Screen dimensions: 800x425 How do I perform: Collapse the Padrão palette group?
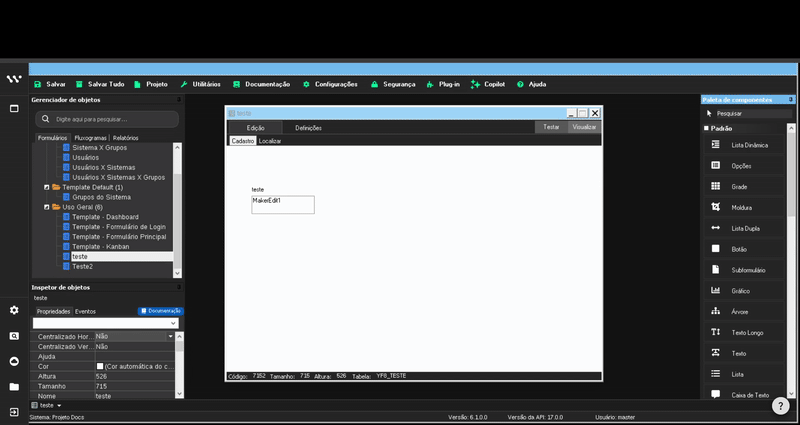point(706,129)
